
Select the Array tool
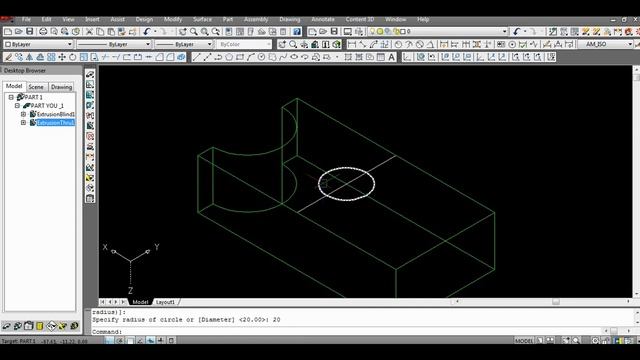click(x=51, y=57)
